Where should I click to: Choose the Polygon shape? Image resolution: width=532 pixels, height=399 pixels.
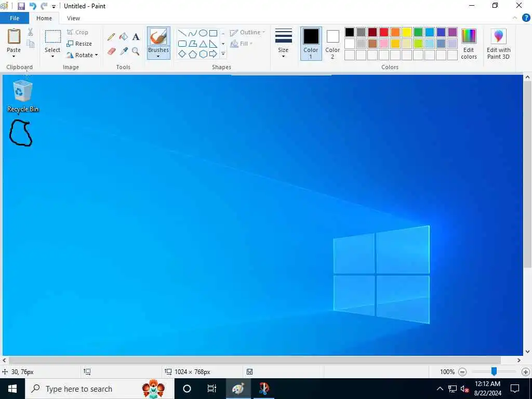coord(193,44)
